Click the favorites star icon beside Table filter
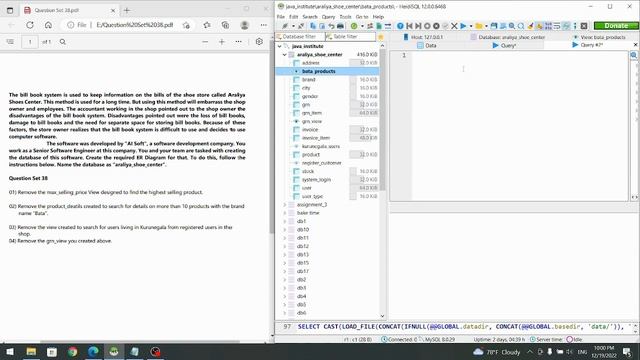This screenshot has width=640, height=360. [381, 37]
